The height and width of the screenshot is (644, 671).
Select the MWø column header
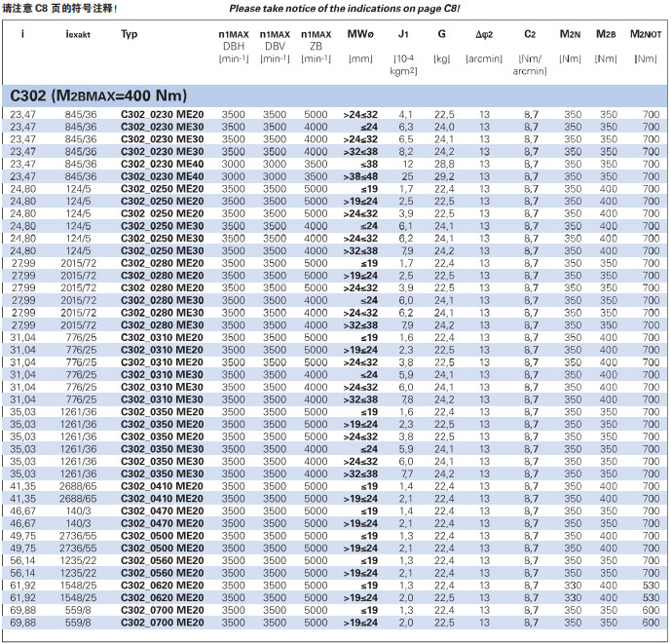(360, 34)
